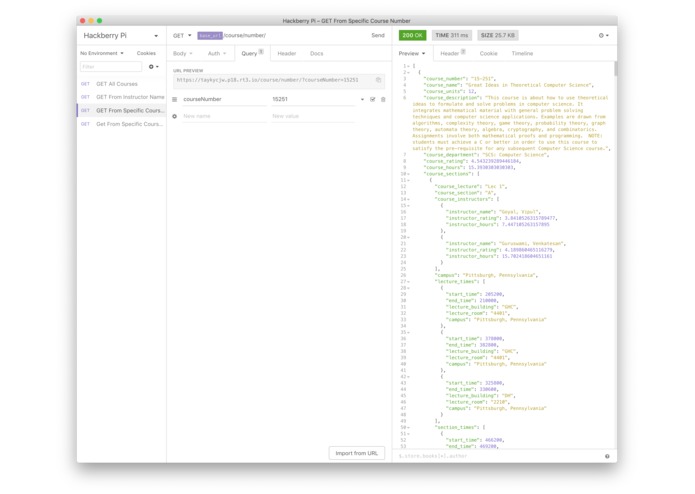
Task: Click the New name field
Action: pos(224,116)
